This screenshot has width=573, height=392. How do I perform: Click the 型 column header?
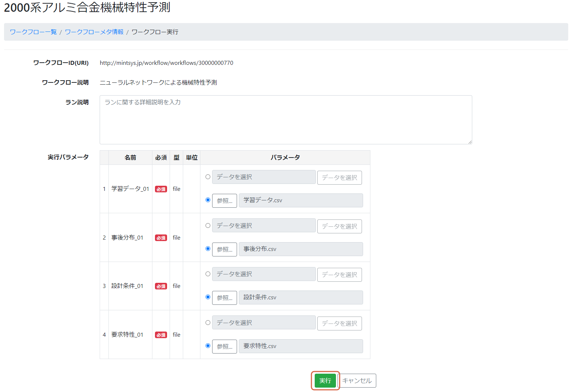(177, 158)
